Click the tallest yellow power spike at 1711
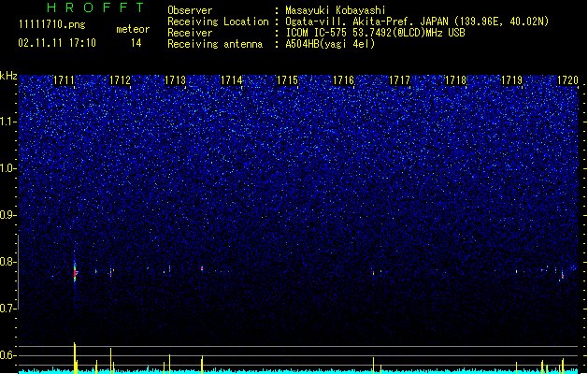588x374 pixels. tap(75, 357)
